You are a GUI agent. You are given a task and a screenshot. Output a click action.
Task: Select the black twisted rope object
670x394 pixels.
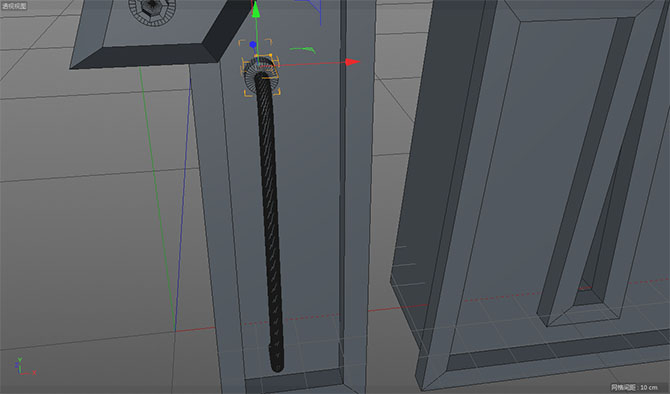[x=270, y=222]
